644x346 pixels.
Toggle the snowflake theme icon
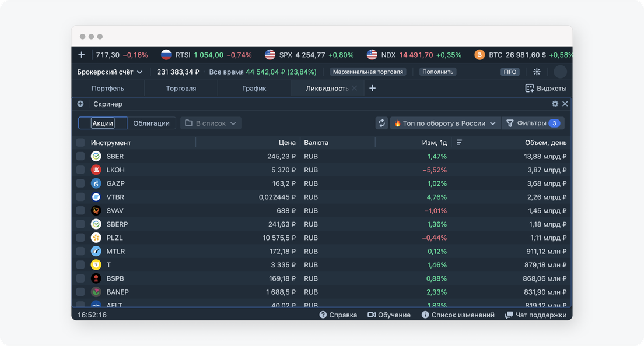point(537,72)
